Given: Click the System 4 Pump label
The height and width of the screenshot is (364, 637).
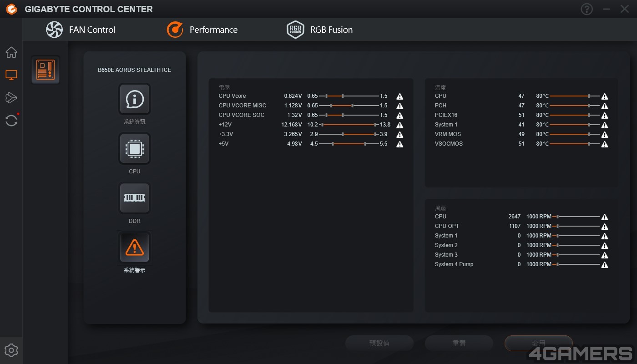Looking at the screenshot, I should [454, 264].
